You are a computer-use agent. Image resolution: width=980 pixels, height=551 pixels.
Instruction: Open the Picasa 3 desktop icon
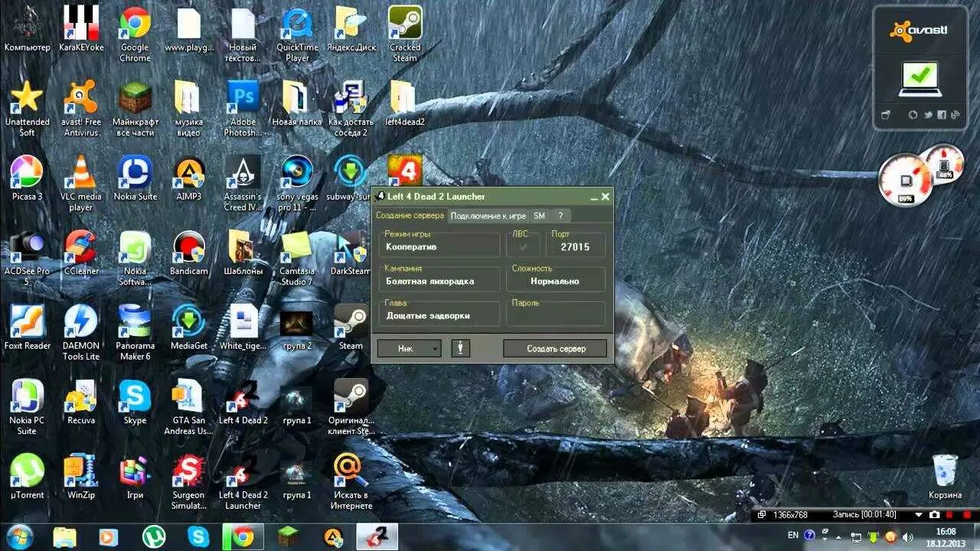[27, 178]
